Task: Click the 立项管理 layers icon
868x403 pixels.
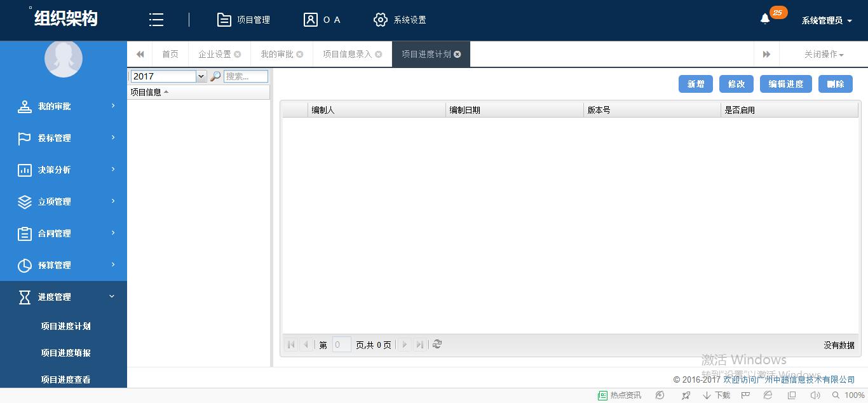Action: pyautogui.click(x=25, y=202)
